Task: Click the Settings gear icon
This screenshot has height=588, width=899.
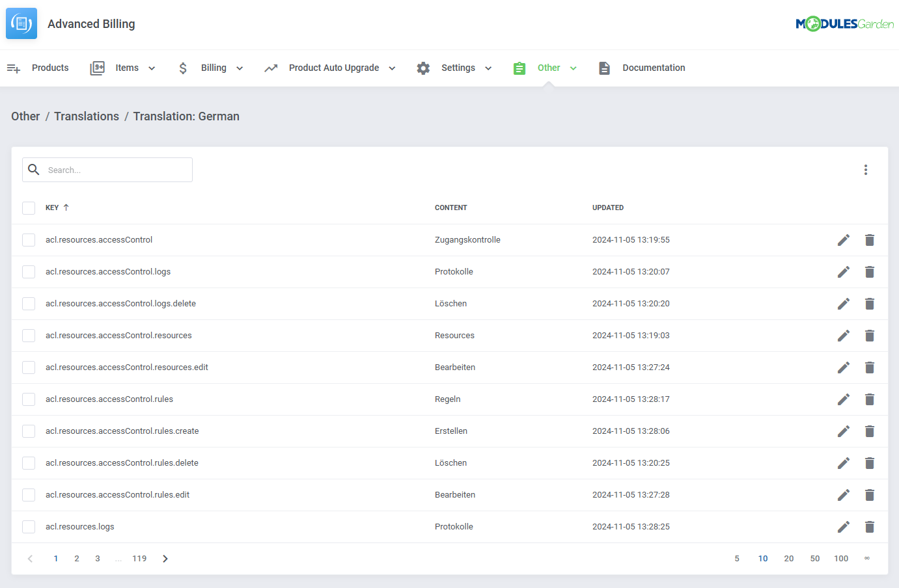Action: click(x=423, y=68)
